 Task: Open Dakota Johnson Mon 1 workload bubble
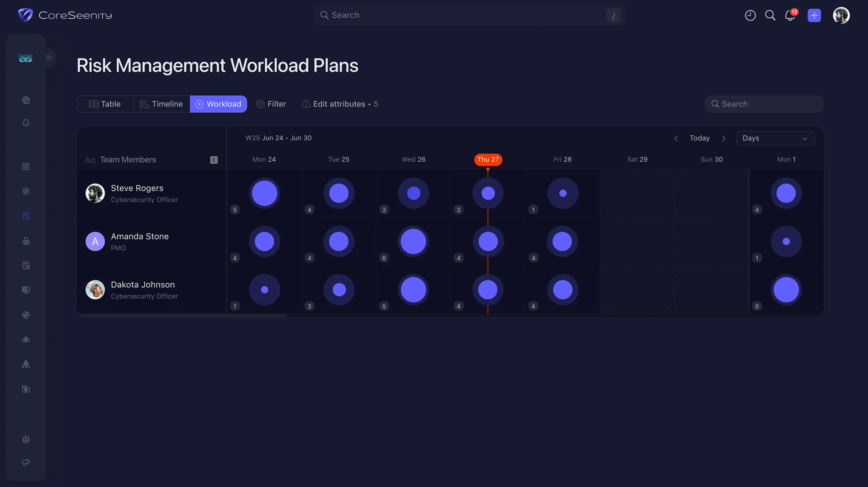coord(786,290)
